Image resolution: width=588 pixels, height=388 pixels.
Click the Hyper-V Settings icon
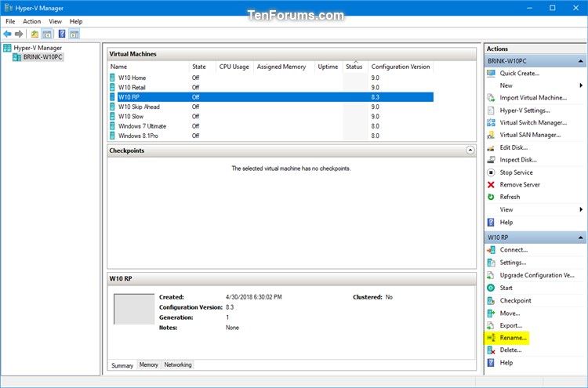(491, 111)
